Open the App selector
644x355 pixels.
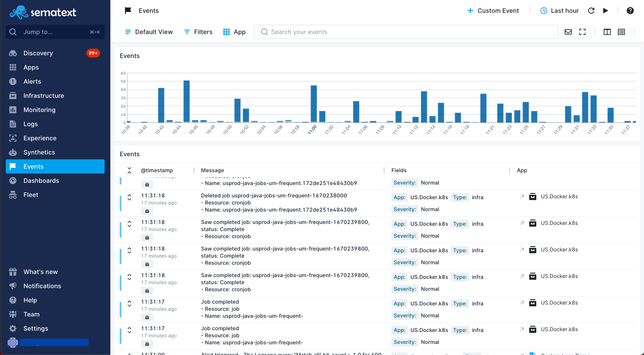[234, 32]
